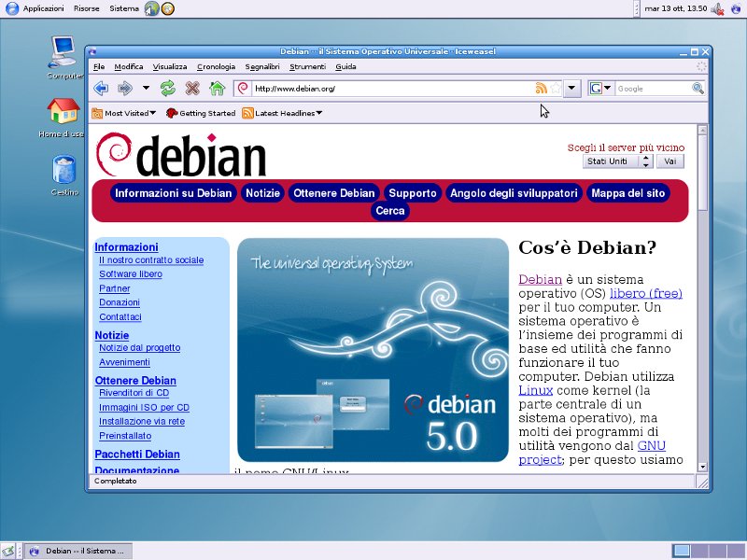Click the Vai button
The height and width of the screenshot is (560, 747).
670,161
